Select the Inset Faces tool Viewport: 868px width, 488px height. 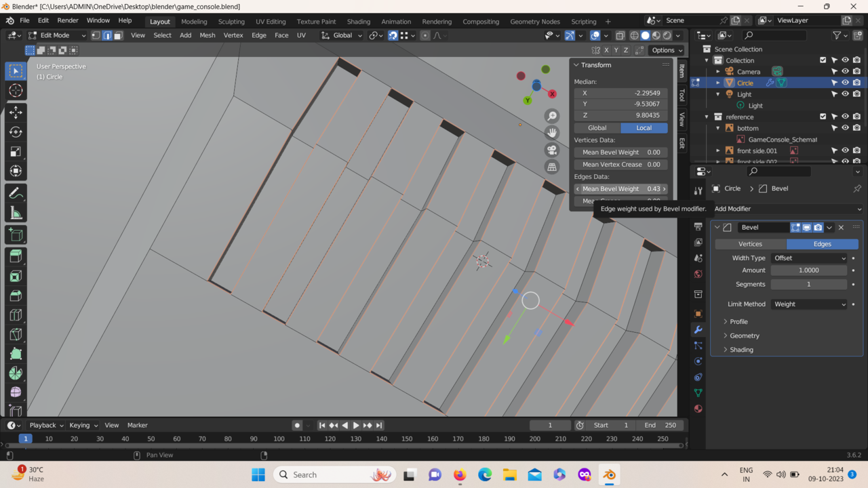pyautogui.click(x=16, y=276)
